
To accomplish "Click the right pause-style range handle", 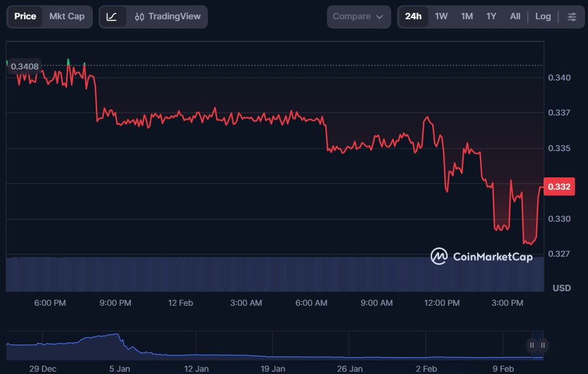I will (543, 345).
